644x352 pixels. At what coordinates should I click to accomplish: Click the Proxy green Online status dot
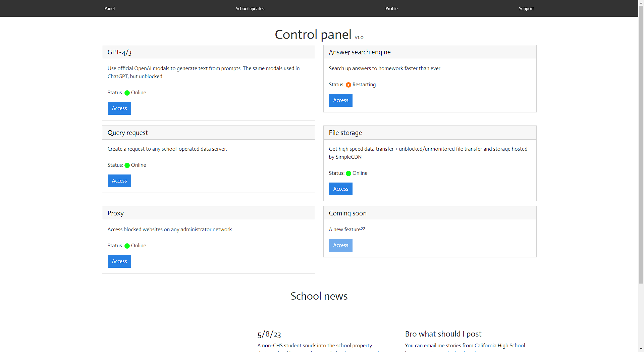pyautogui.click(x=127, y=246)
